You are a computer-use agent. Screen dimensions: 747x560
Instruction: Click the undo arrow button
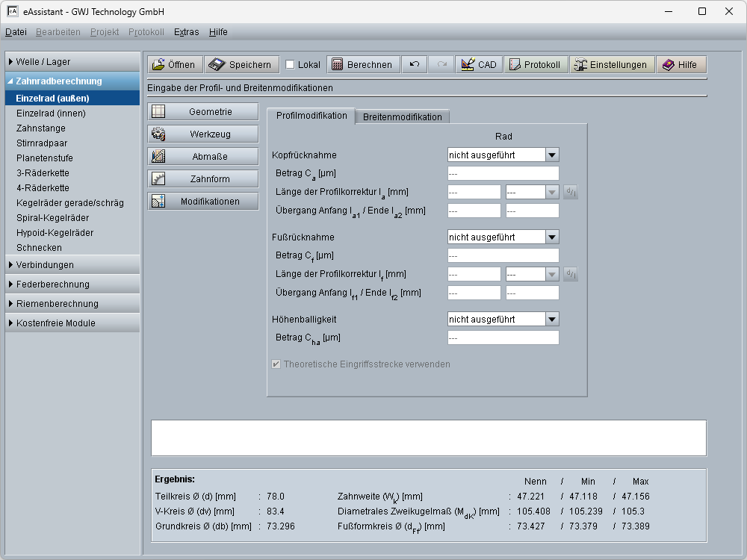tap(415, 65)
